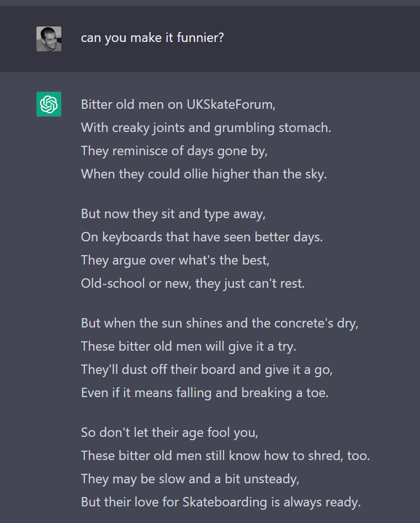
Task: Click the final line about love for Skateboarding
Action: [x=220, y=503]
